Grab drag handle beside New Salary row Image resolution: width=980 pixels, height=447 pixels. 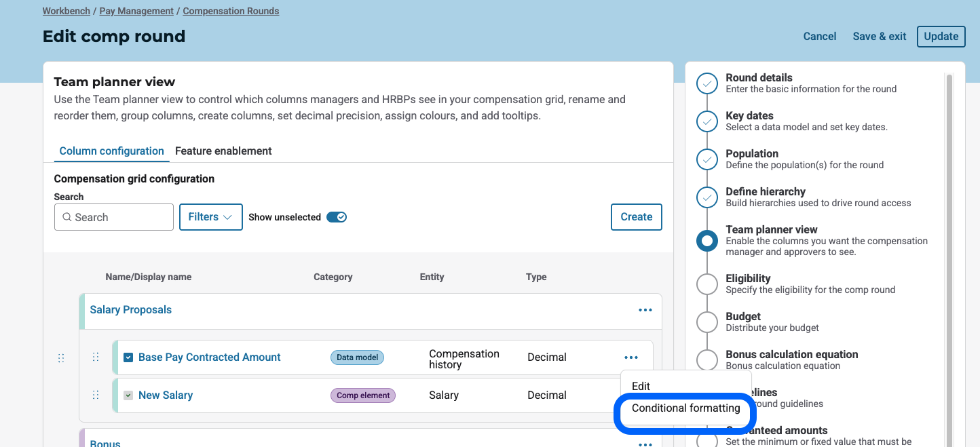96,395
